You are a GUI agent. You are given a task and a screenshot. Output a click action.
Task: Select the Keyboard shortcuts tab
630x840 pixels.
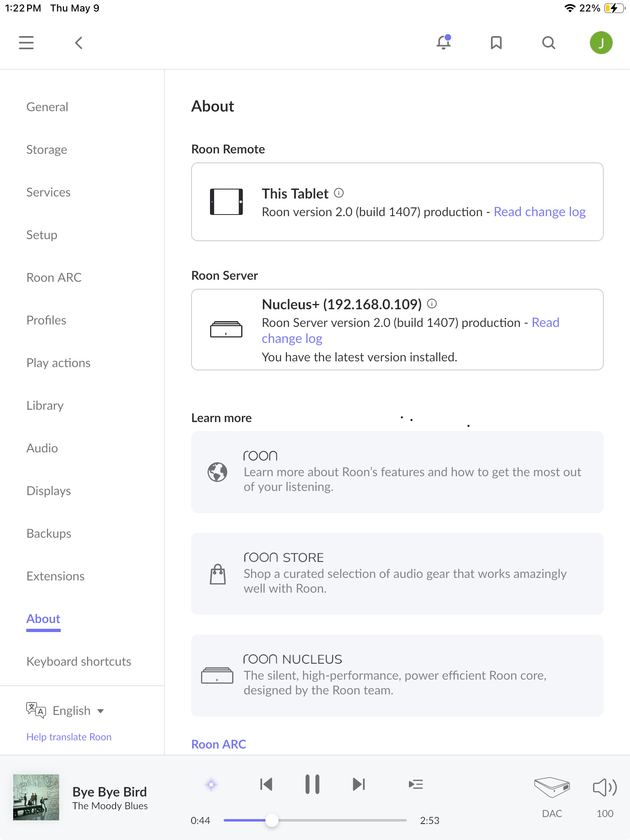pyautogui.click(x=79, y=661)
